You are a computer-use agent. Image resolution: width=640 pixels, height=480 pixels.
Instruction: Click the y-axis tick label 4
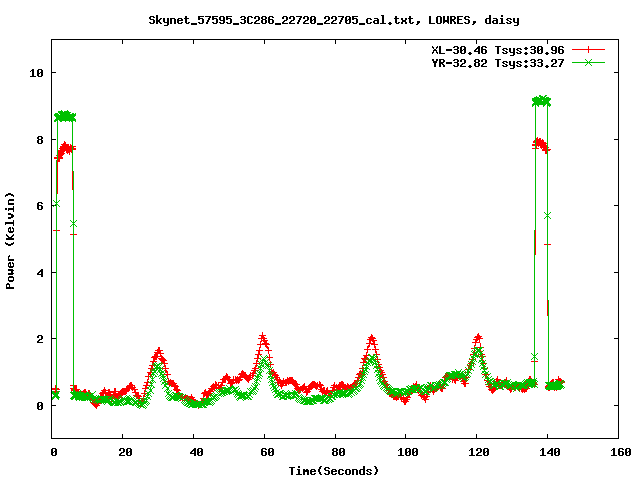[x=40, y=273]
